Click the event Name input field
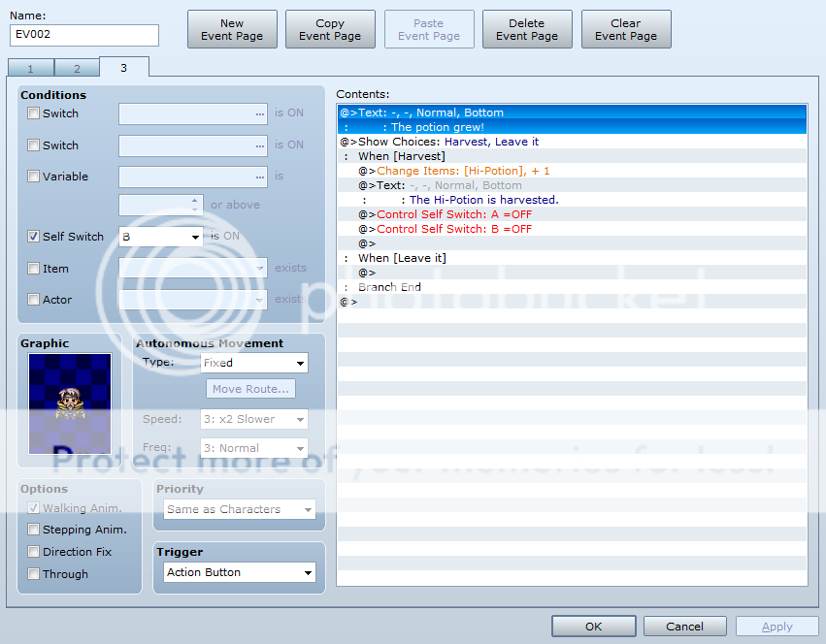 coord(84,36)
